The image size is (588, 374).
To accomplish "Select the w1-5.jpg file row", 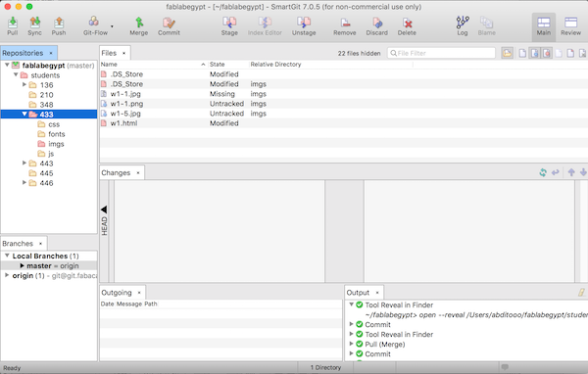I will pyautogui.click(x=344, y=114).
